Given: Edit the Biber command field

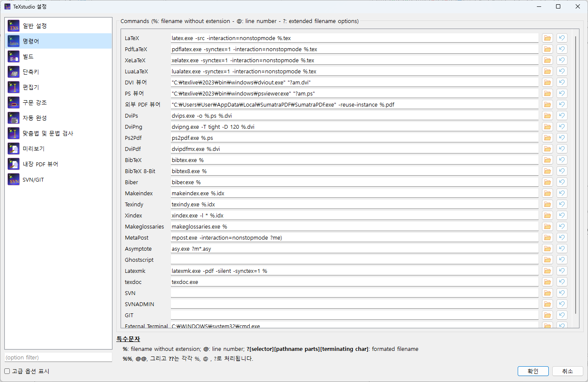Looking at the screenshot, I should click(x=355, y=182).
